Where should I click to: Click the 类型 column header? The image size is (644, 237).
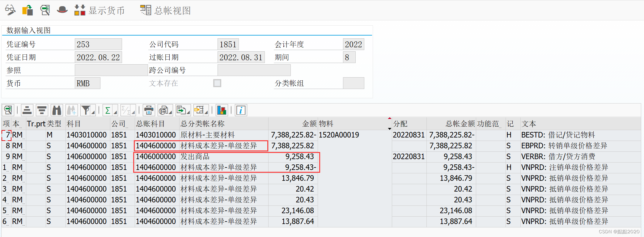56,124
